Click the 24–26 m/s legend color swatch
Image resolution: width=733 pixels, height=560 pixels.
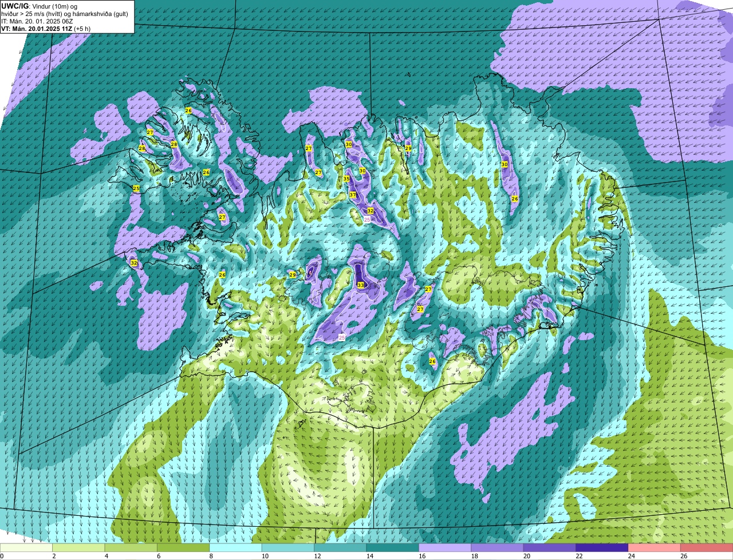[655, 548]
